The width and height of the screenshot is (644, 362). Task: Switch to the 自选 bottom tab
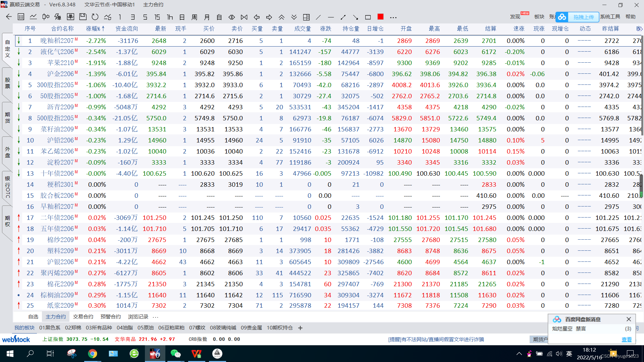33,317
